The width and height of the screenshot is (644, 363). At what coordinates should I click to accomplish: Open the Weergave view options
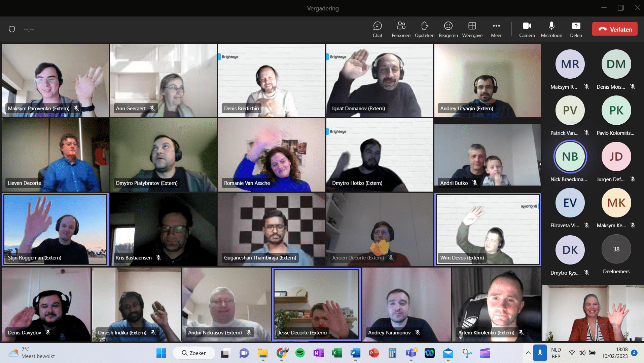pos(472,29)
